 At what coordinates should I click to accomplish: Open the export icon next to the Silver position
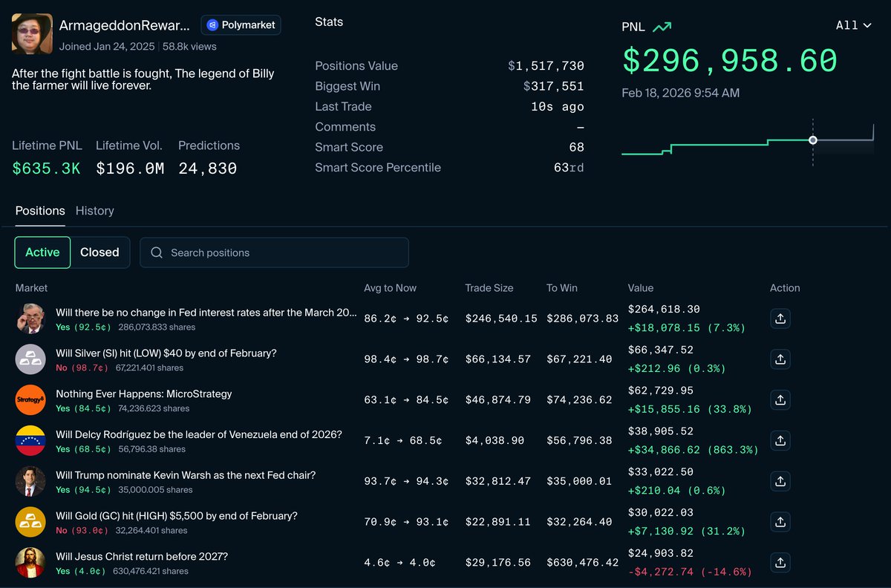click(780, 359)
